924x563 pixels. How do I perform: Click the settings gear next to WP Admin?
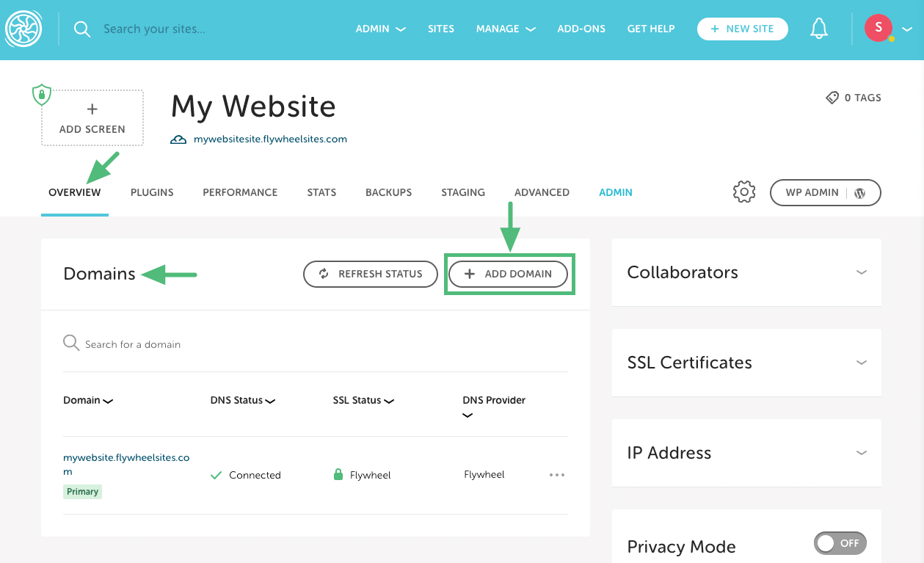(x=743, y=192)
